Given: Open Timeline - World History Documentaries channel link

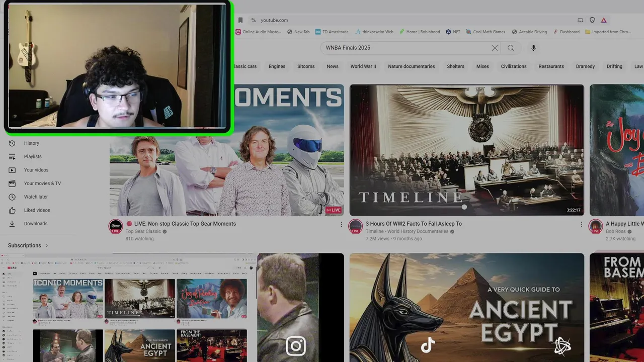Looking at the screenshot, I should pos(407,231).
